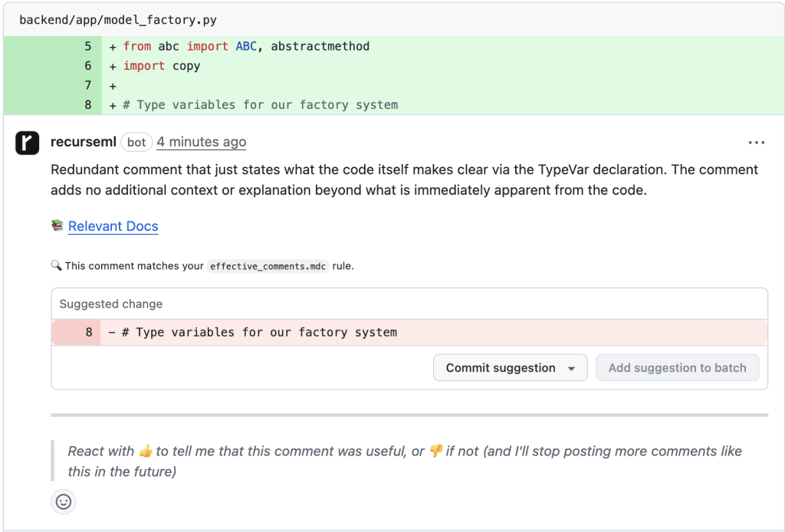The height and width of the screenshot is (532, 785).
Task: Select line number 5 in the diff
Action: pyautogui.click(x=87, y=47)
